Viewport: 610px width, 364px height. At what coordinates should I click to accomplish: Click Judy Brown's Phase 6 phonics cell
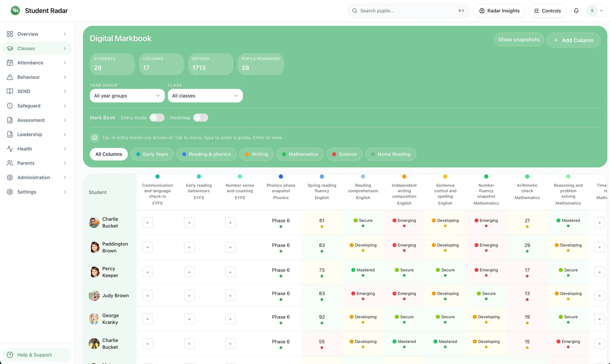(281, 295)
